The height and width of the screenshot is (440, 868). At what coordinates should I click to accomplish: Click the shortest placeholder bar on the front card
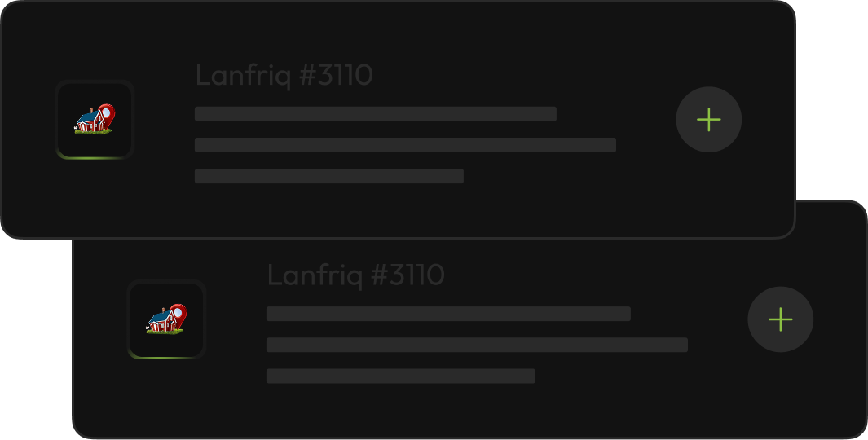328,176
